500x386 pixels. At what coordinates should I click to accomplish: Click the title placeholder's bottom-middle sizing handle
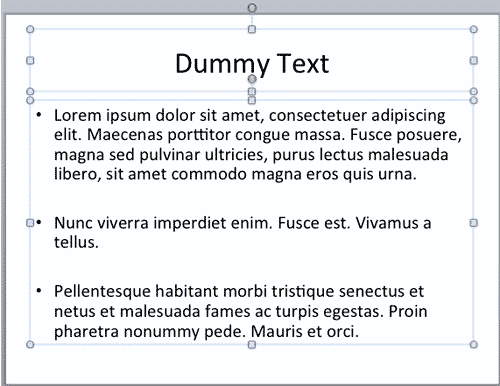pos(252,91)
